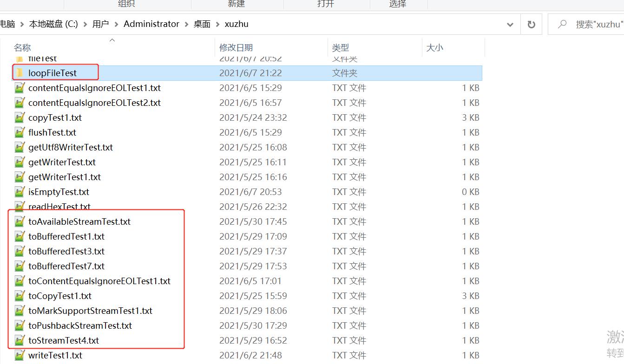Expand chevron after 桌面 breadcrumb
Viewport: 624px width, 364px height.
[x=218, y=24]
